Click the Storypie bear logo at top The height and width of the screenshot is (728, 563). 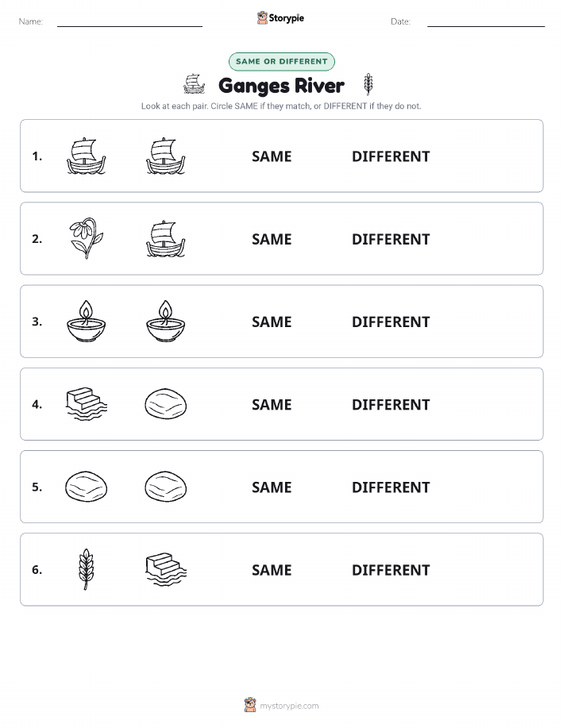(263, 17)
